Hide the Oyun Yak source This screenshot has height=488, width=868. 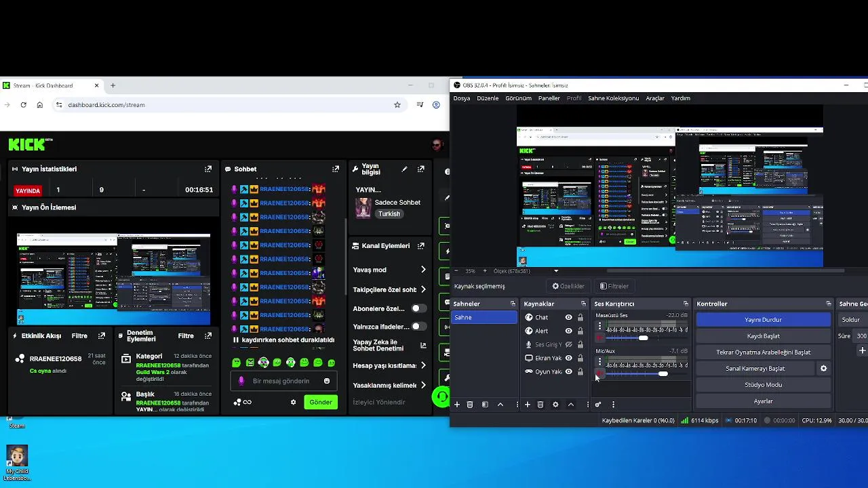(x=568, y=371)
